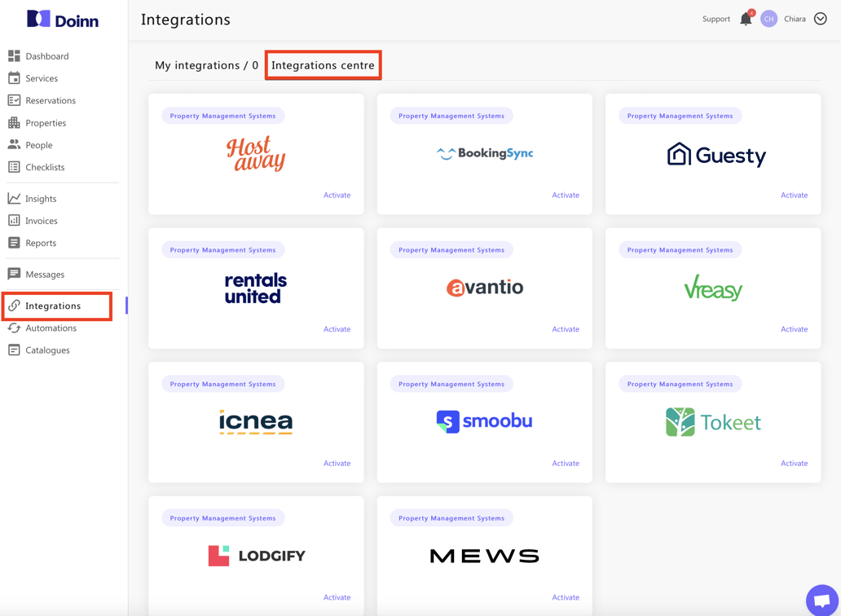Select the Integrations centre tab
The height and width of the screenshot is (616, 841).
coord(323,65)
